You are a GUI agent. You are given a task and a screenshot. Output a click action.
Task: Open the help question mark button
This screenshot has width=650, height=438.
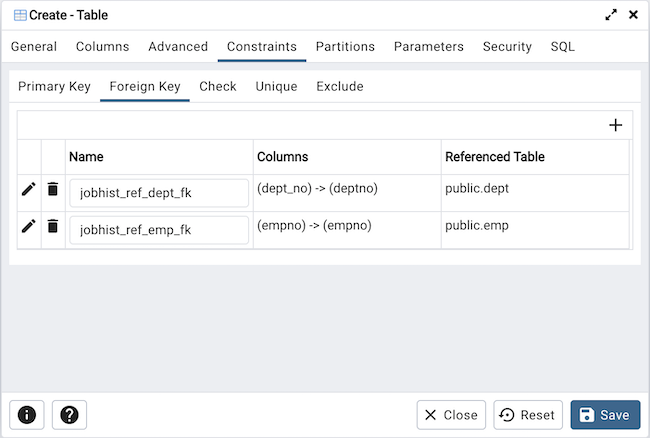(69, 415)
